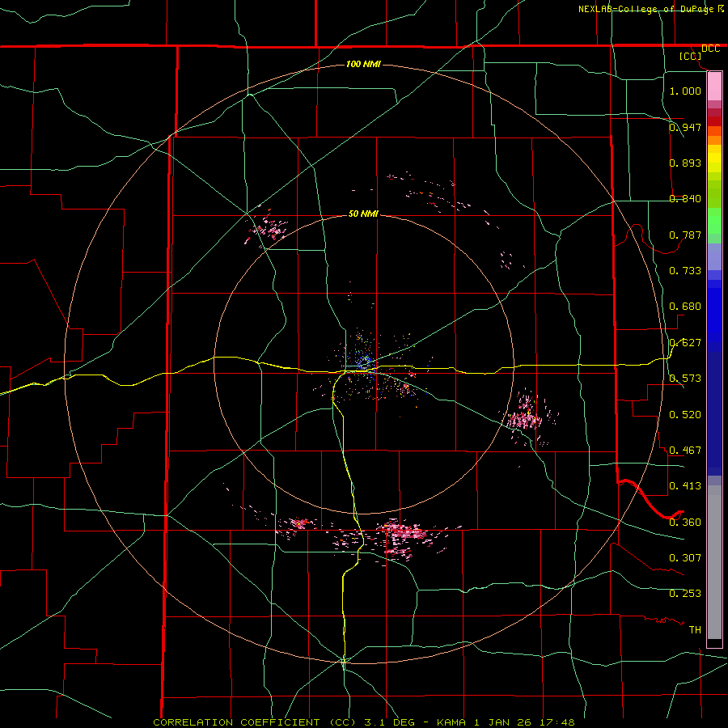The height and width of the screenshot is (728, 728).
Task: Select the 0.360 legend value
Action: point(685,523)
